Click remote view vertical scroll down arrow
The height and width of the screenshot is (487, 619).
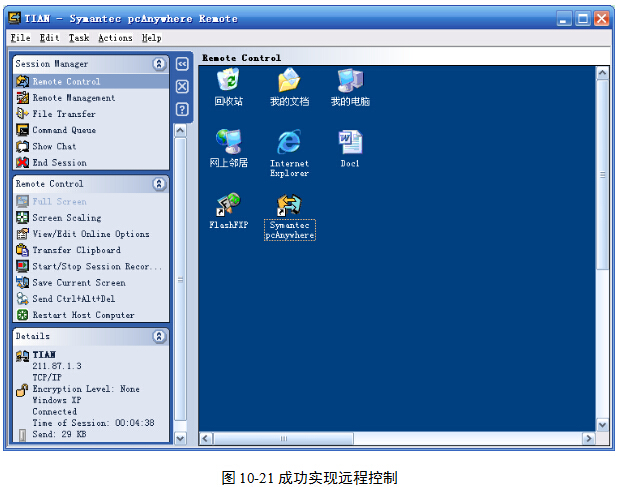tap(602, 425)
